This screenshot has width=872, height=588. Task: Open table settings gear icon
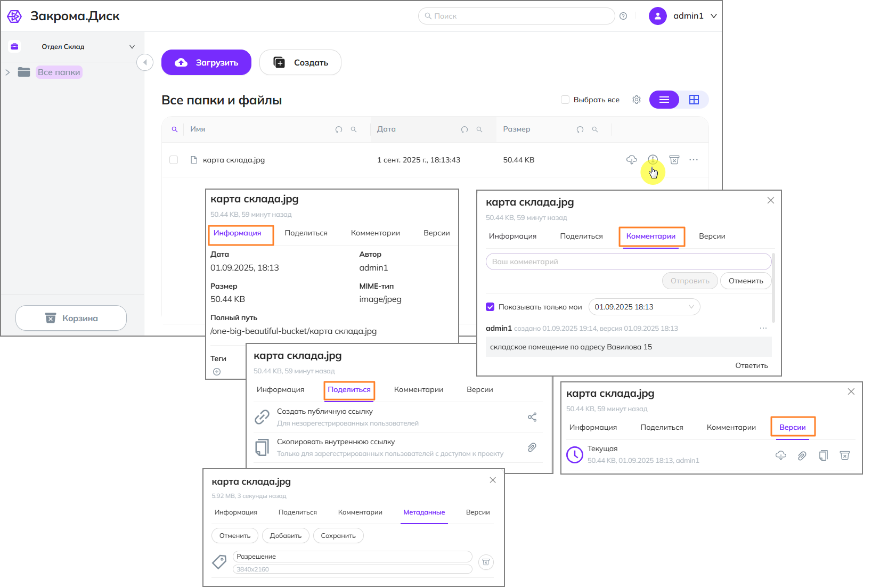click(x=637, y=100)
